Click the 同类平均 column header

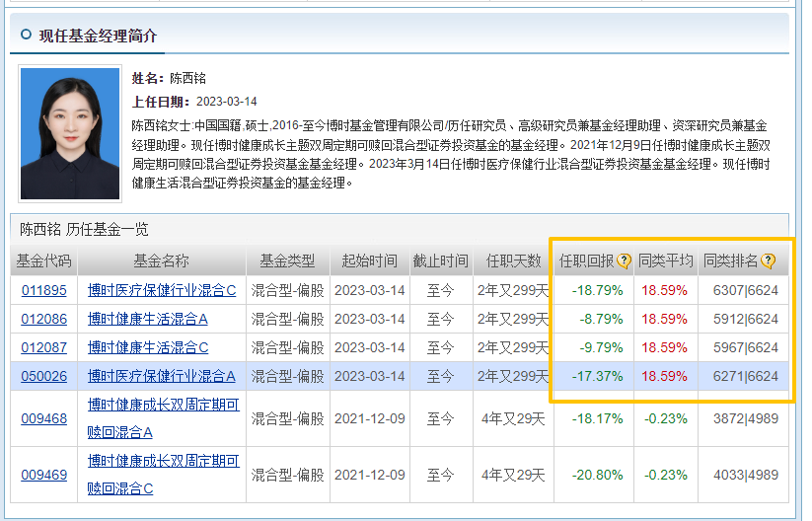click(x=665, y=261)
